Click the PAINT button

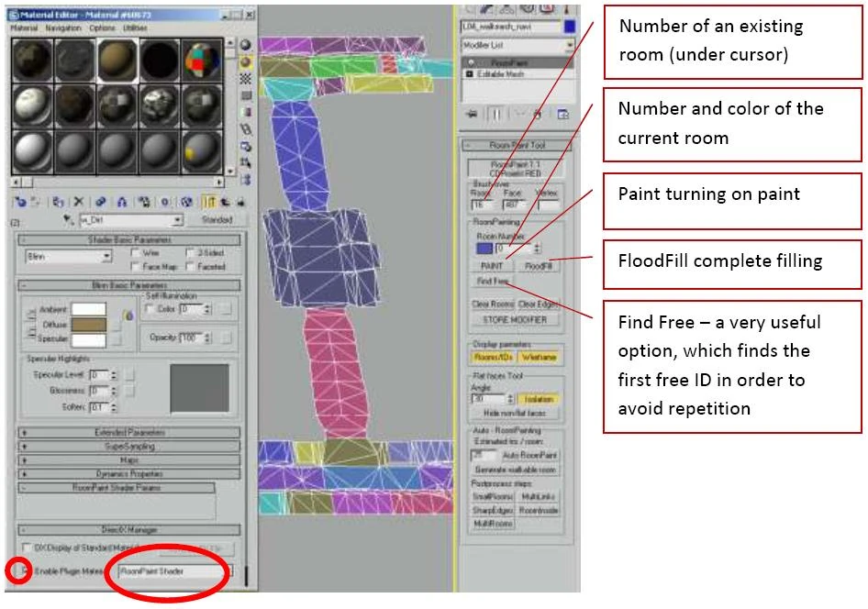(492, 266)
